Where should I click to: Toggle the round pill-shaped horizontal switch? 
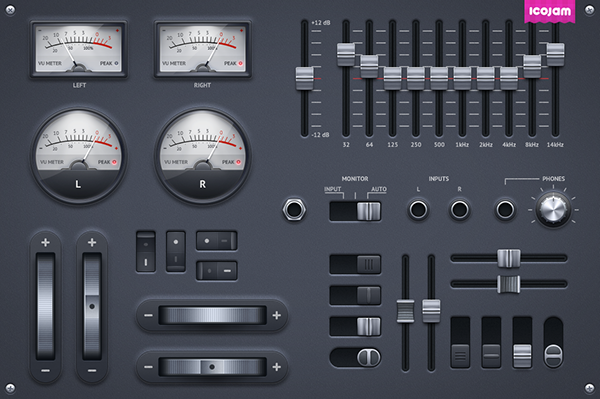[x=355, y=357]
